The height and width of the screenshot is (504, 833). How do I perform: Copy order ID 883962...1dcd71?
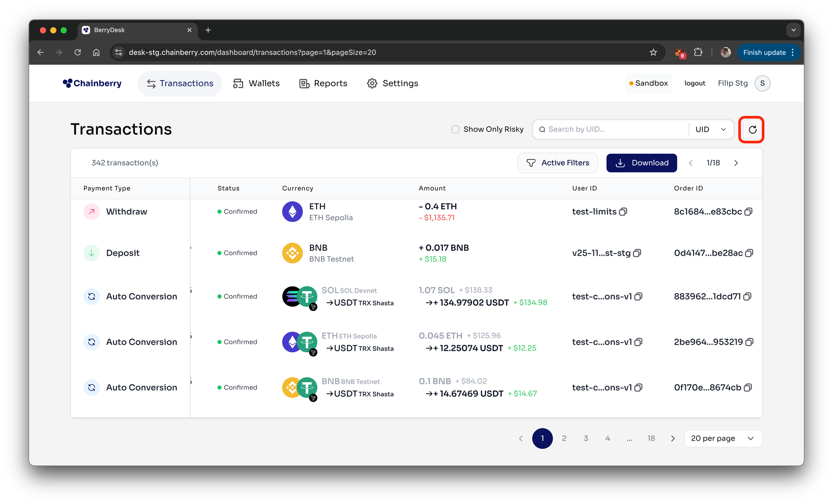pos(747,297)
